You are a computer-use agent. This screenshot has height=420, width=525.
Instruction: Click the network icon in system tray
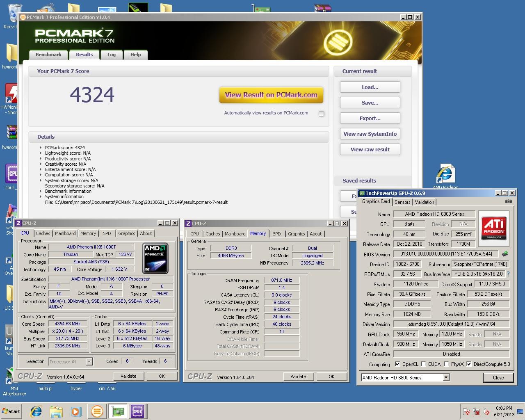[x=477, y=411]
